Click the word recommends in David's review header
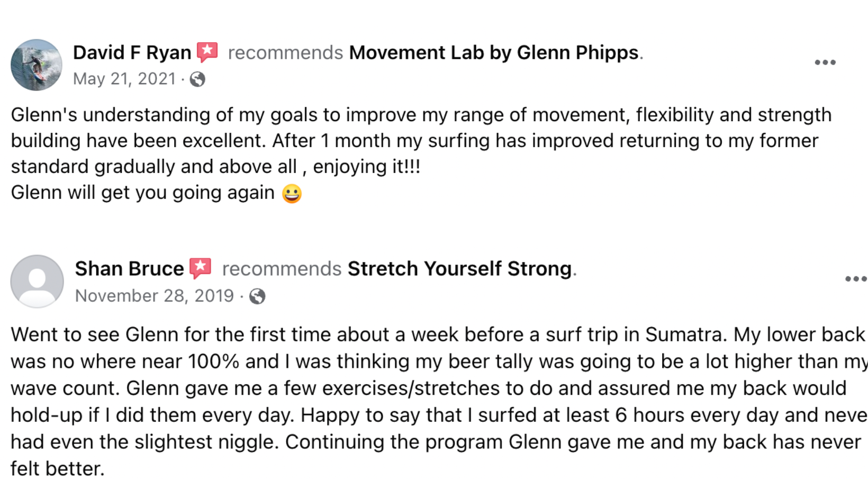Viewport: 868px width, 489px height. coord(285,52)
